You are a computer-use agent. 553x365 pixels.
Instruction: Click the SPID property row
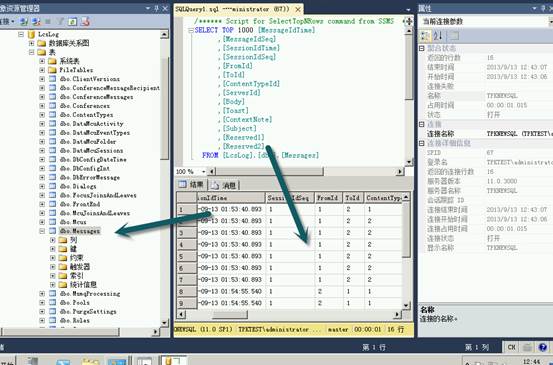[486, 153]
